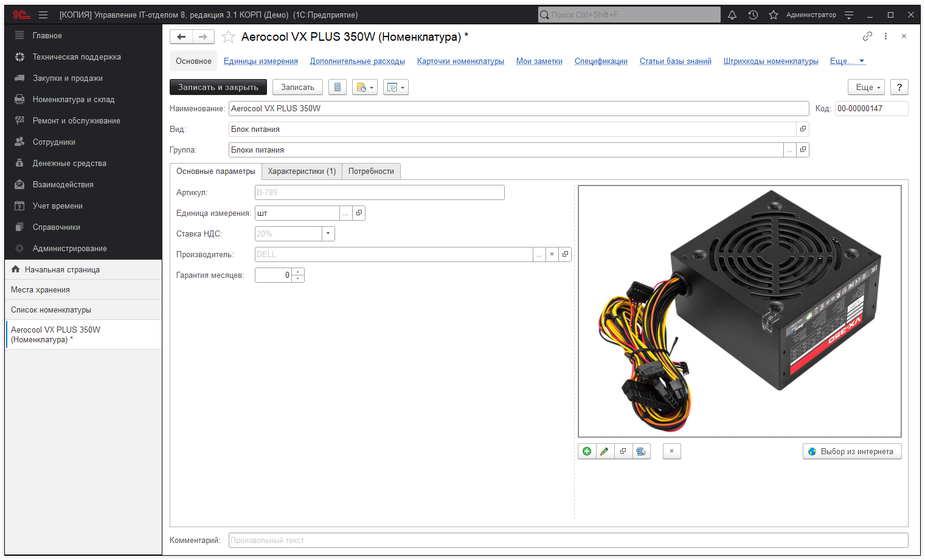This screenshot has height=560, width=925.
Task: Click 'Записать и закрыть' button
Action: (218, 88)
